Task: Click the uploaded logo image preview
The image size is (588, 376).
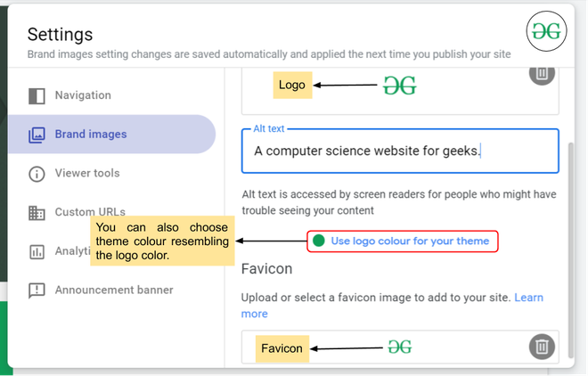Action: [x=400, y=86]
